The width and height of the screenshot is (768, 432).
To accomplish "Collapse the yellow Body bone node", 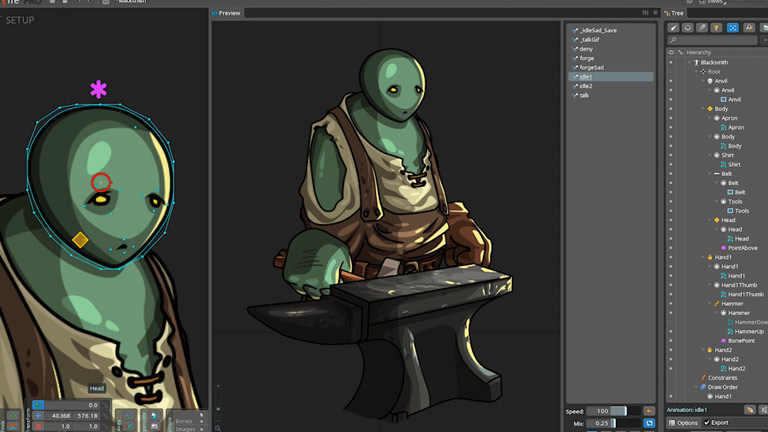I will pyautogui.click(x=703, y=109).
